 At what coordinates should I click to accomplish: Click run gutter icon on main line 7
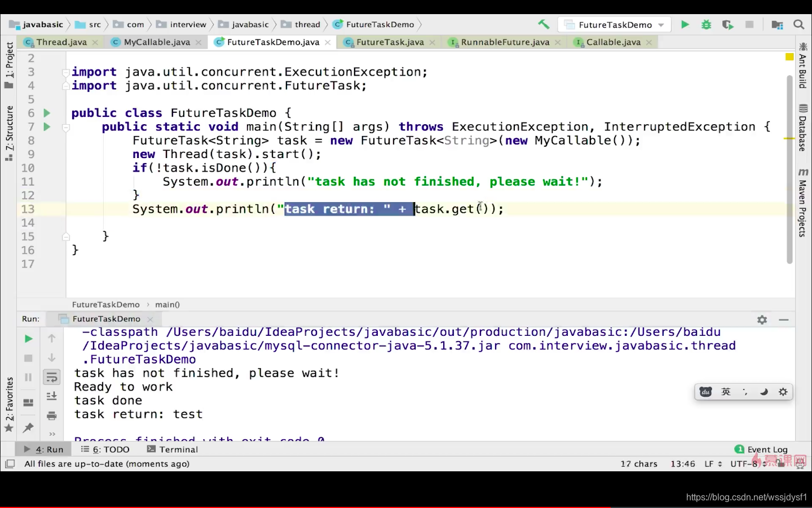pos(47,127)
